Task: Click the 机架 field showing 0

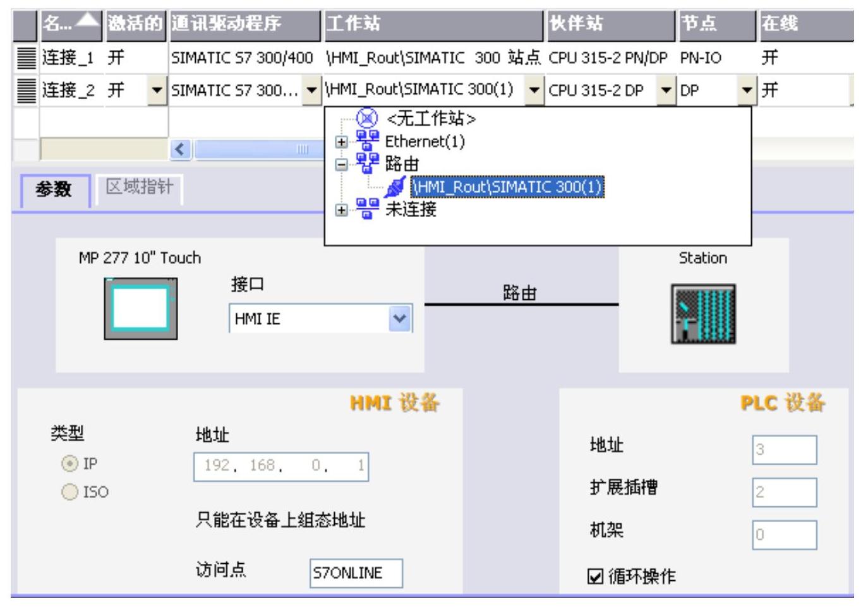Action: point(784,535)
